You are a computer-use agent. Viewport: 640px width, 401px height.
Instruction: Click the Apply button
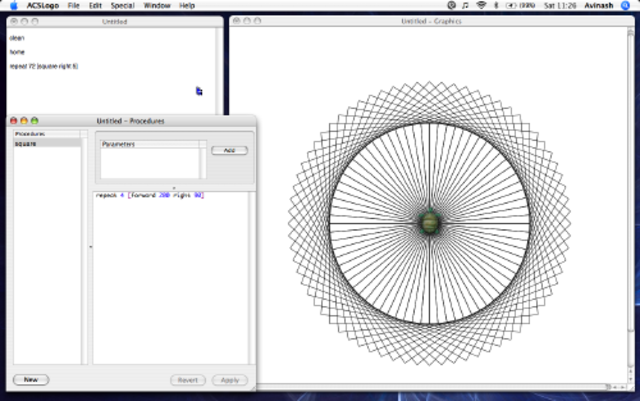pos(230,380)
